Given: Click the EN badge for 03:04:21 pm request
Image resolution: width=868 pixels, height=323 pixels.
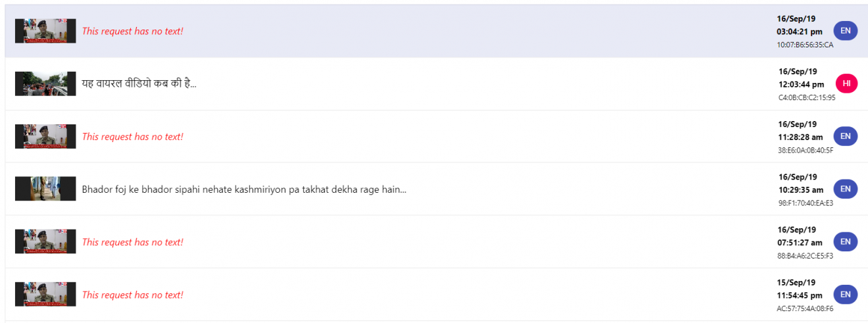Looking at the screenshot, I should point(846,31).
